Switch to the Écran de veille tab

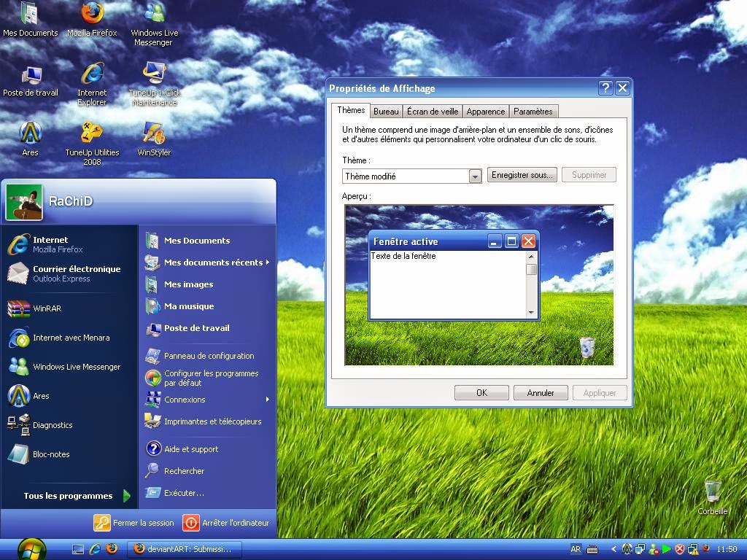(x=433, y=112)
